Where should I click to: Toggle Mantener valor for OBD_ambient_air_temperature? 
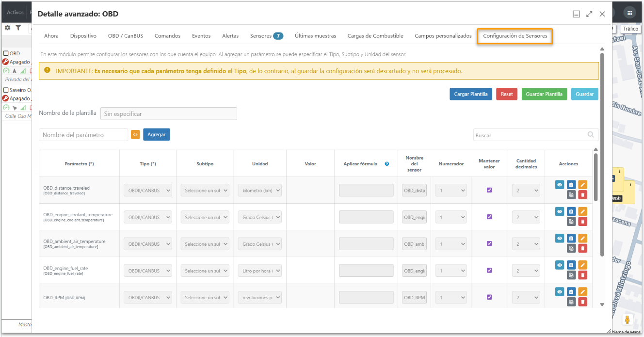489,243
